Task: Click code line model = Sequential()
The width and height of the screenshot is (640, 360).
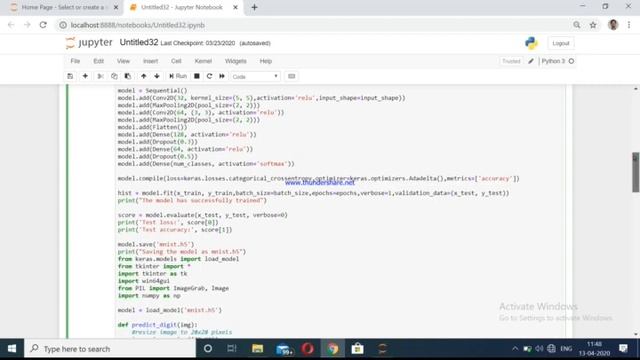Action: click(152, 91)
